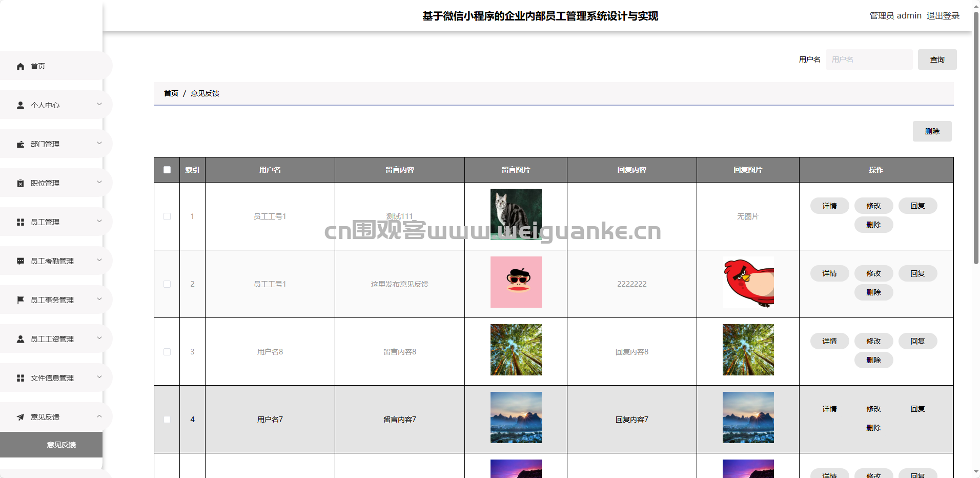Open the 首页 sidebar menu item
Image resolution: width=980 pixels, height=478 pixels.
pyautogui.click(x=56, y=66)
